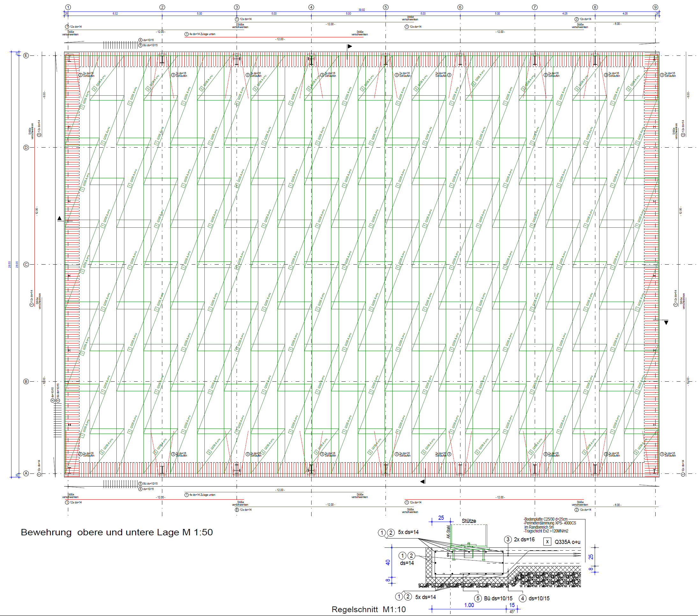The image size is (698, 616).
Task: Click the lower '4x ds=14 Zulage unten' label
Action: click(202, 495)
